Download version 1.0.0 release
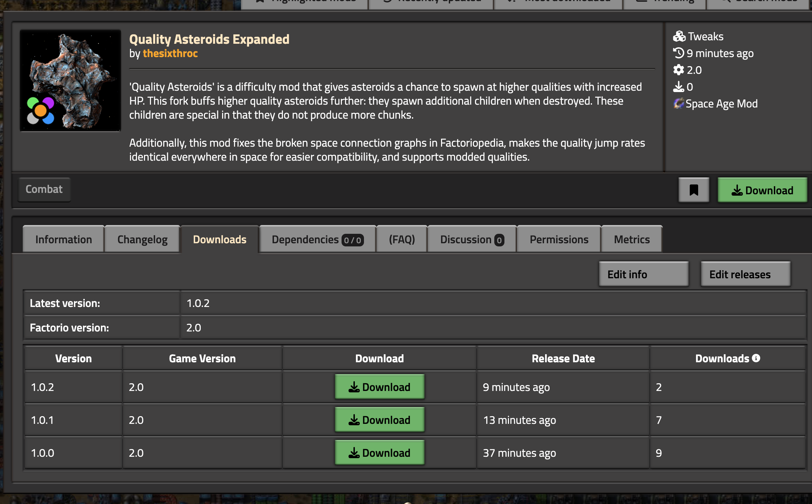This screenshot has width=812, height=504. tap(379, 453)
